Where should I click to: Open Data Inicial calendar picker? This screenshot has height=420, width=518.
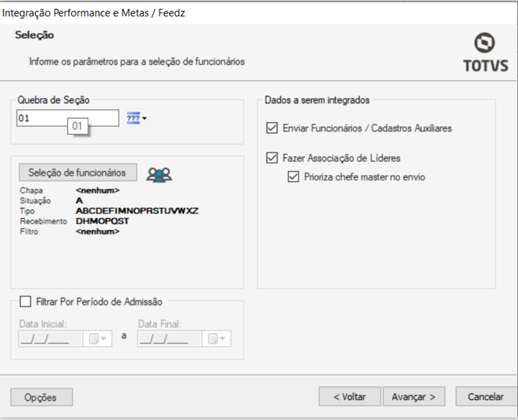coord(98,338)
